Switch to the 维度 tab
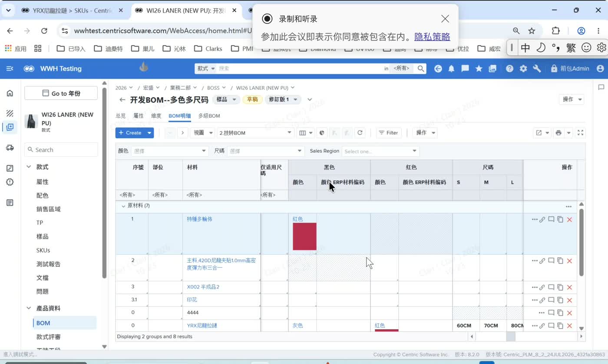The width and height of the screenshot is (608, 364). (156, 116)
